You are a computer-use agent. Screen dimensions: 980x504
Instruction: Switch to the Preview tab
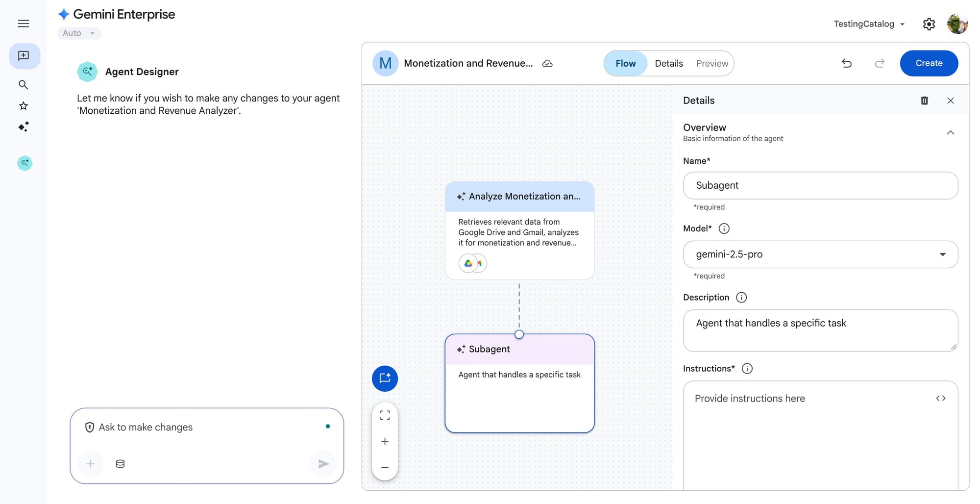[x=711, y=63]
